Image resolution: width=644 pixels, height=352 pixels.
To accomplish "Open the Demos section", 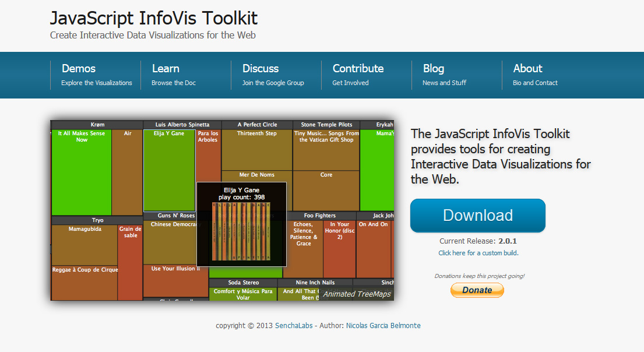I will pyautogui.click(x=78, y=68).
